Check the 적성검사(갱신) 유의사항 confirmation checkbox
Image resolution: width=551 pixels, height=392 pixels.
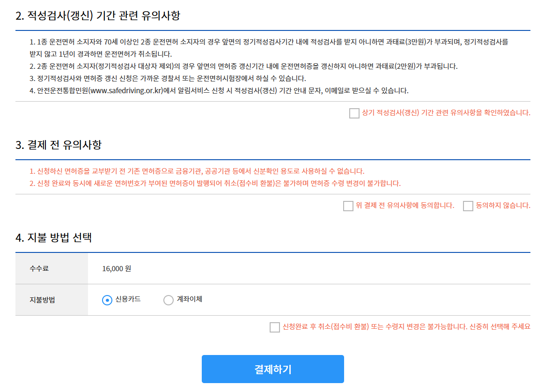(x=354, y=113)
